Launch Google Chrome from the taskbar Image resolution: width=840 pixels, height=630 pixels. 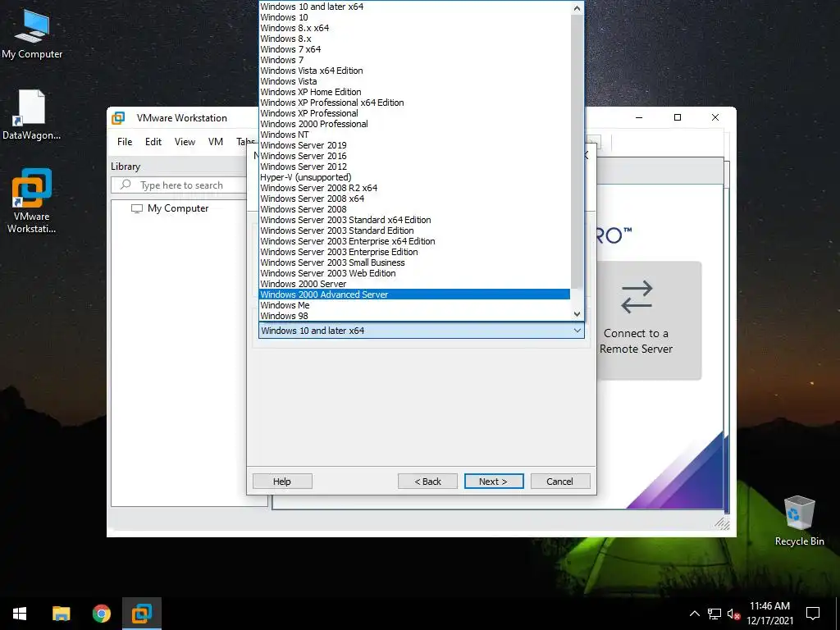click(x=101, y=614)
